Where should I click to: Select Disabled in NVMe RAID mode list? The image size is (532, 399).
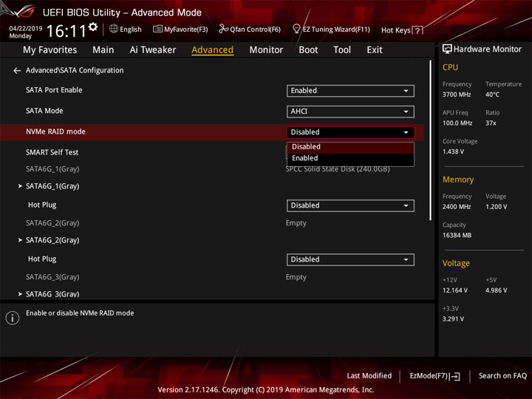click(350, 147)
